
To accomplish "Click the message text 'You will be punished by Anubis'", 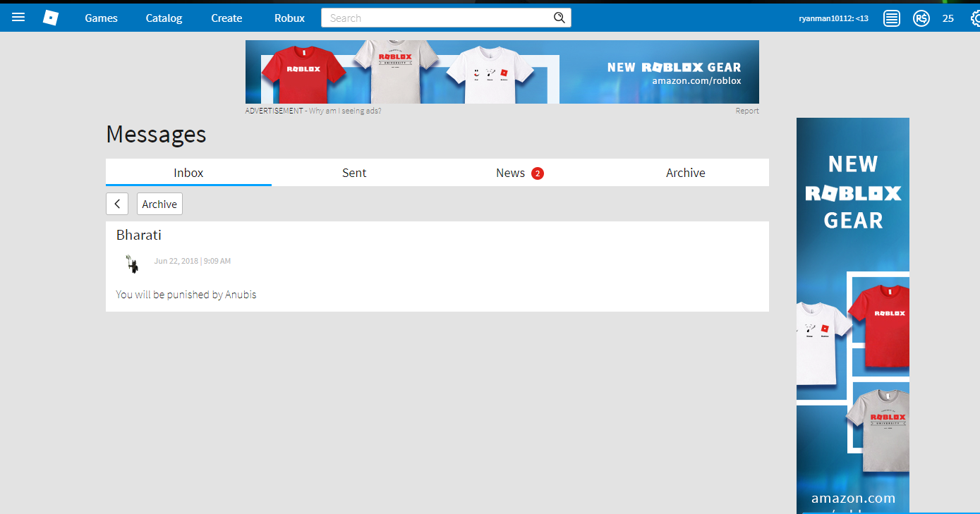I will (x=186, y=295).
